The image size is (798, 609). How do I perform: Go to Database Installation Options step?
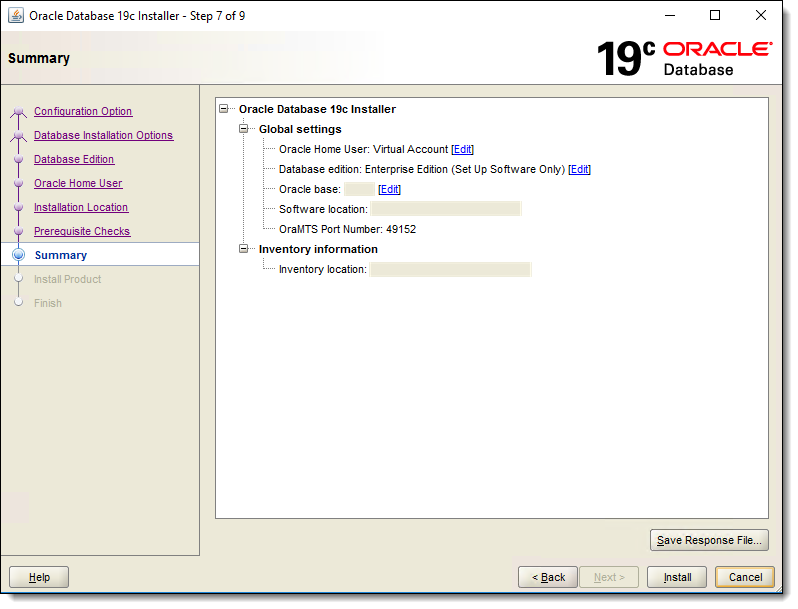(x=103, y=135)
